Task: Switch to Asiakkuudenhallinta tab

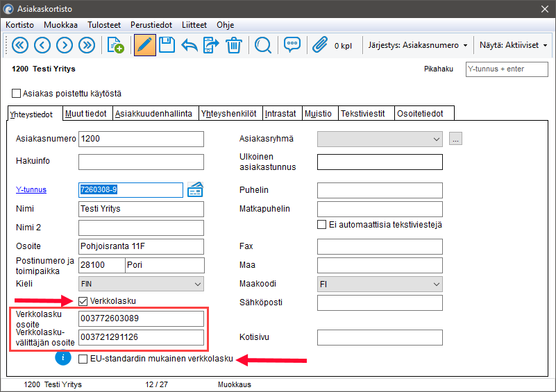Action: 155,113
